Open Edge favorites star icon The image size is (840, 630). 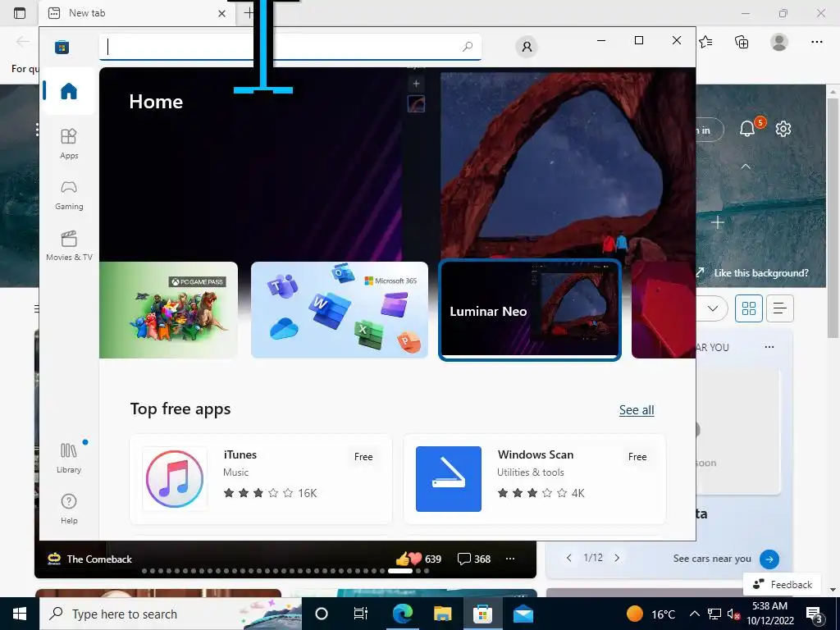point(706,42)
